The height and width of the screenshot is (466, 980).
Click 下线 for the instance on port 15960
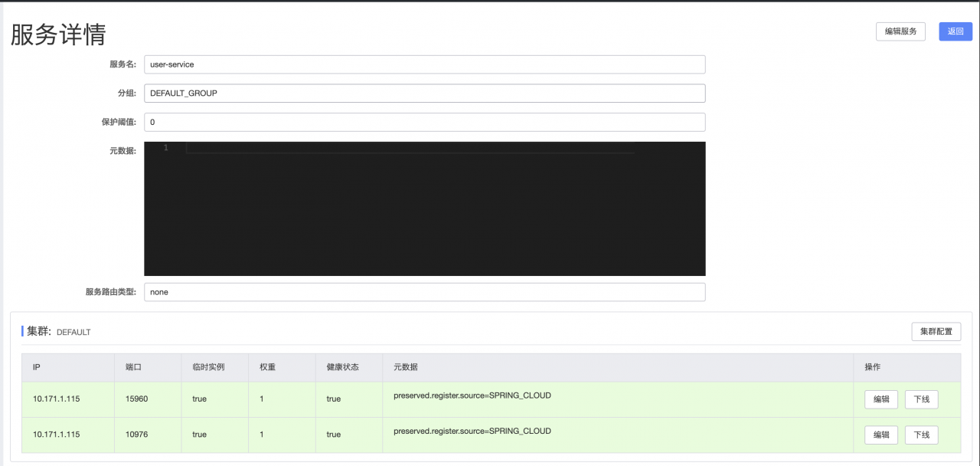tap(921, 399)
